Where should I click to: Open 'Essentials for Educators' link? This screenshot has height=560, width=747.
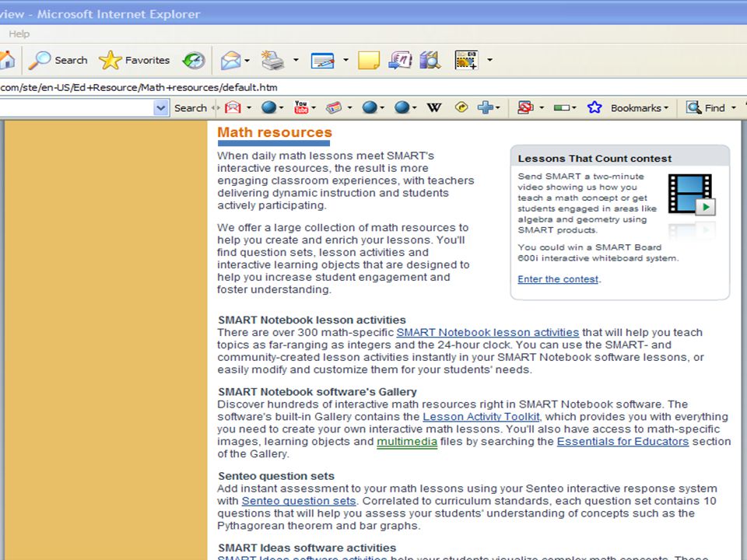pyautogui.click(x=622, y=442)
